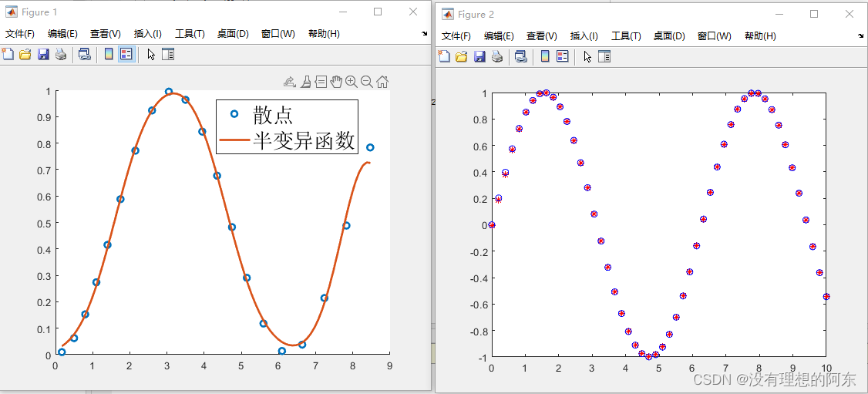868x394 pixels.
Task: Open 工具(T) menu in Figure 2
Action: click(626, 36)
